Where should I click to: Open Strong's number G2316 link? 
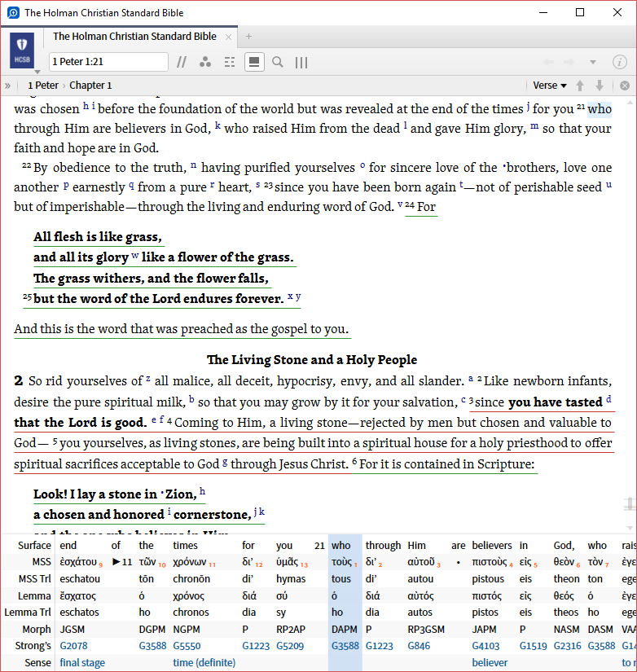pyautogui.click(x=567, y=646)
